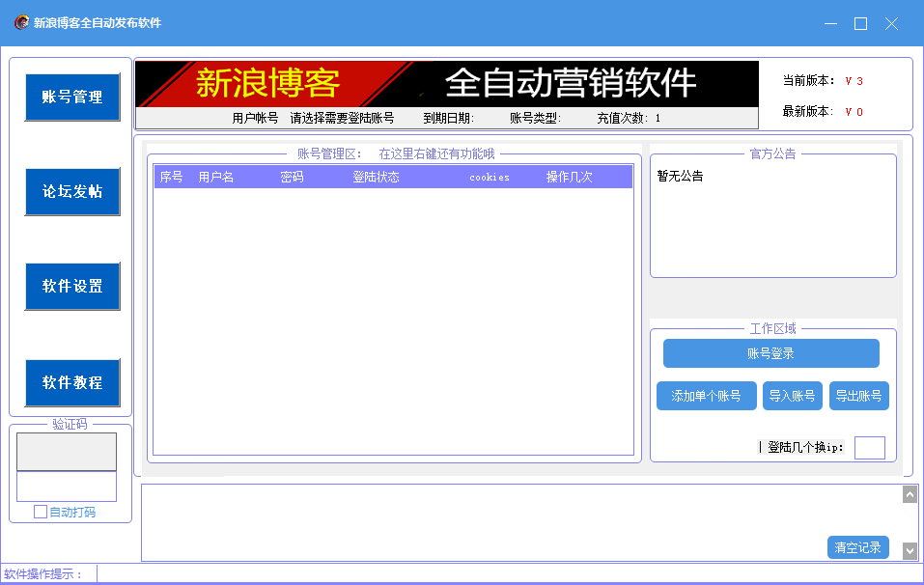This screenshot has width=924, height=585.
Task: Click the 到期日期 label
Action: coord(448,119)
